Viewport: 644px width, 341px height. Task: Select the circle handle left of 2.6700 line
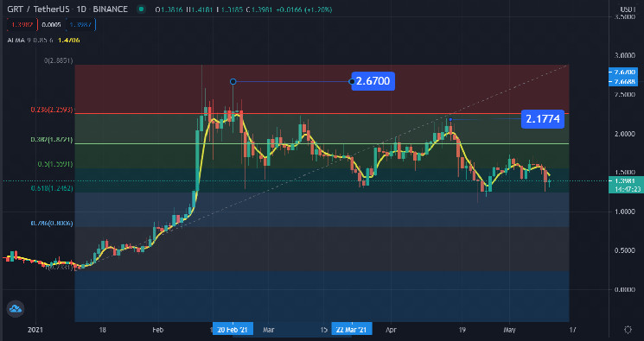pyautogui.click(x=233, y=82)
